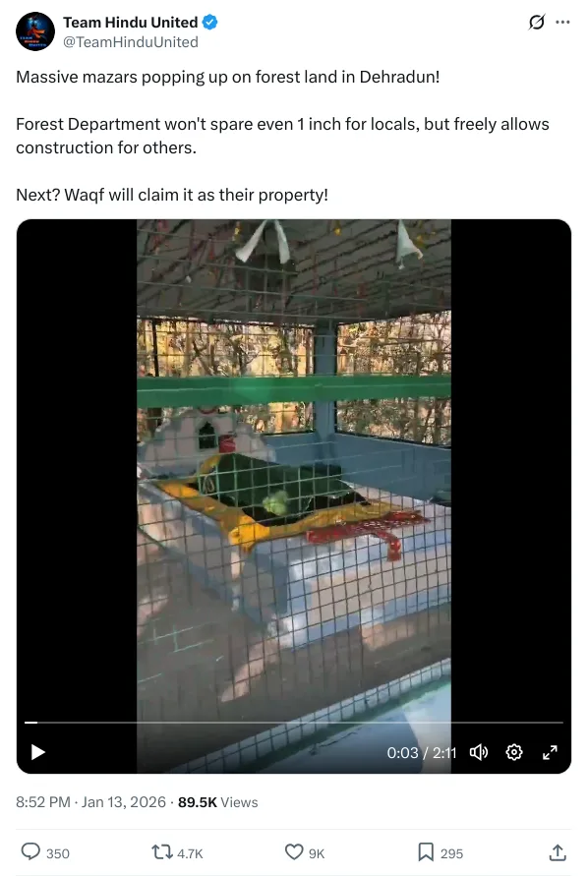
Task: Reply to post via comment icon
Action: [x=30, y=852]
